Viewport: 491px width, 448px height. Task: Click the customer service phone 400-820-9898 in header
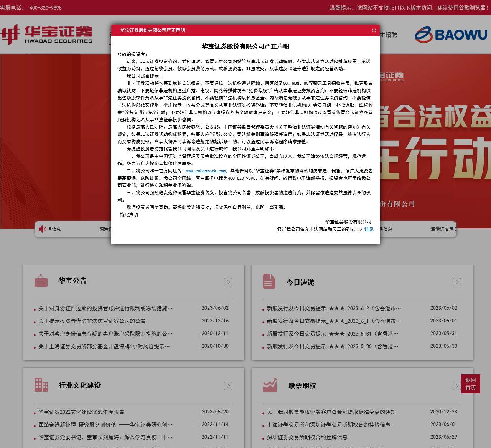(x=45, y=8)
